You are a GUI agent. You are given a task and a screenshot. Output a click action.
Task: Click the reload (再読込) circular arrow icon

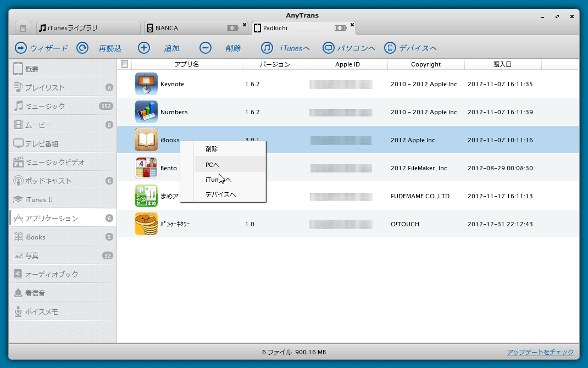(82, 48)
